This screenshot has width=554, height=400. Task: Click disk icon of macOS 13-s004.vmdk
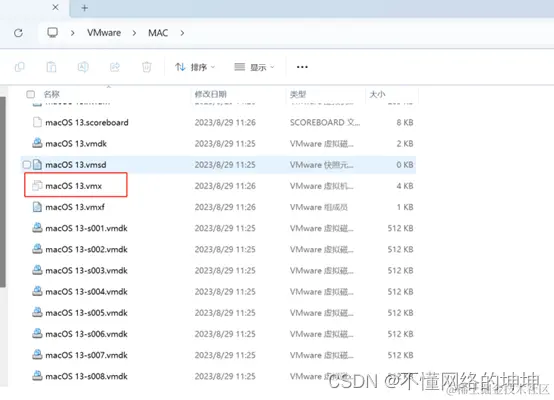(37, 291)
